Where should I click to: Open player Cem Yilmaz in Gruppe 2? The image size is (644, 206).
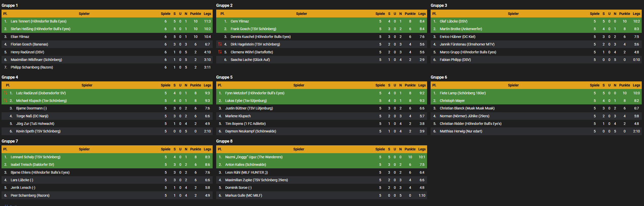click(240, 21)
